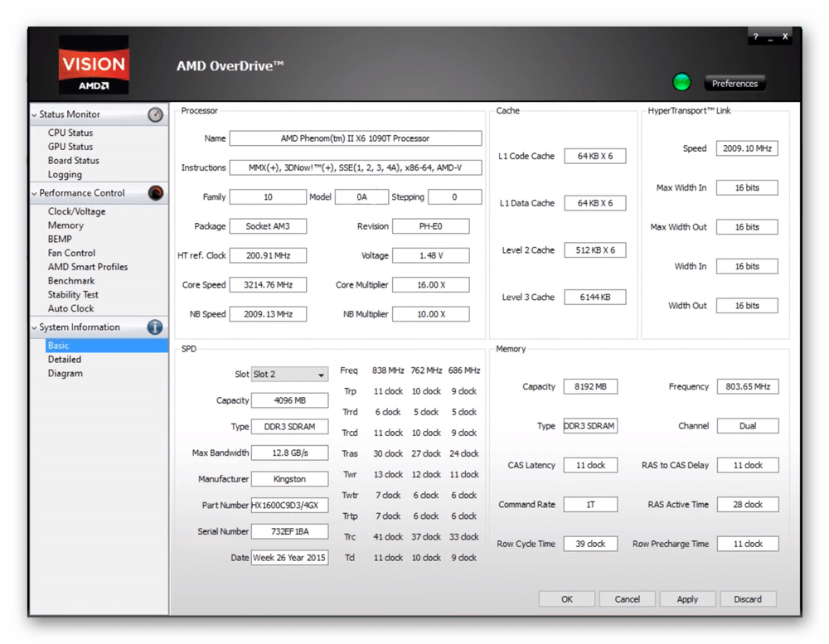
Task: Select Fan Control in sidebar
Action: [71, 253]
